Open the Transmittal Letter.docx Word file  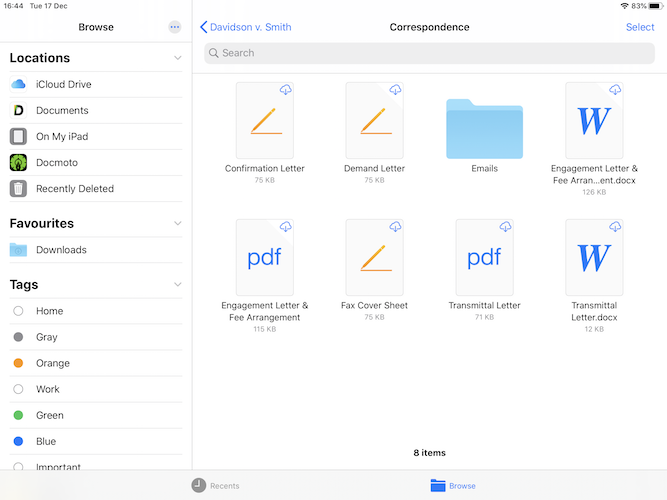pos(594,257)
